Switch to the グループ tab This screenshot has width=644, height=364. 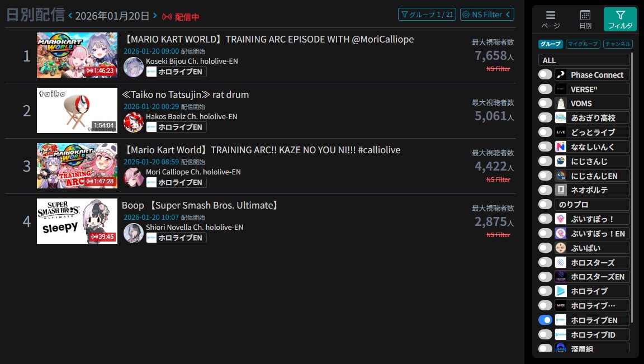(550, 44)
